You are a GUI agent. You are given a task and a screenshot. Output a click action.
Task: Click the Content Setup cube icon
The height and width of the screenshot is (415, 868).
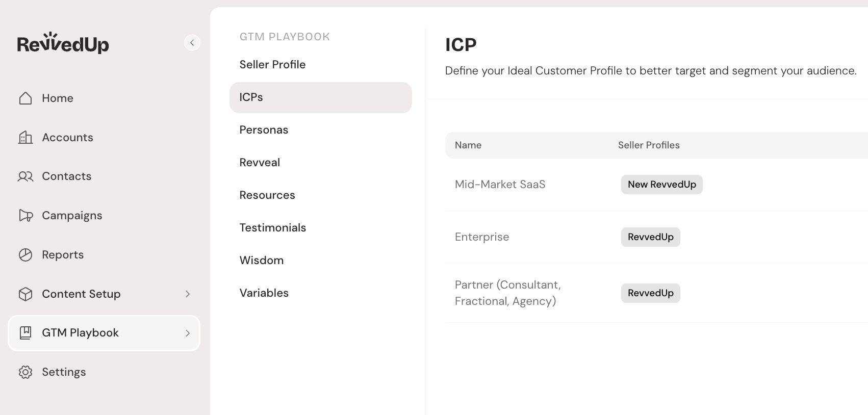(25, 294)
